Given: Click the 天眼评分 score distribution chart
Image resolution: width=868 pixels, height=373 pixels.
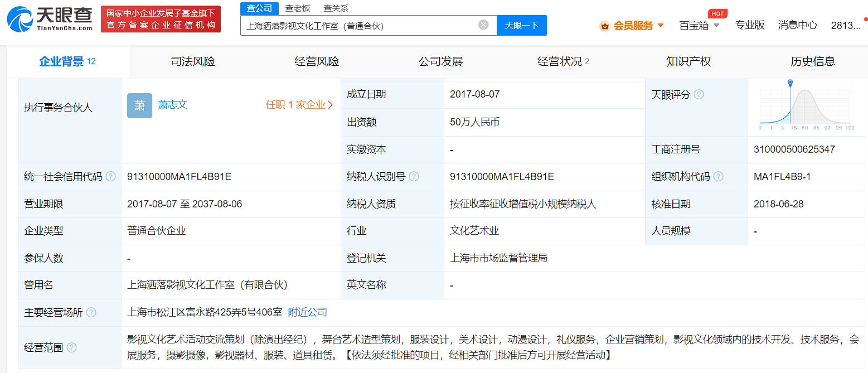Looking at the screenshot, I should tap(805, 105).
